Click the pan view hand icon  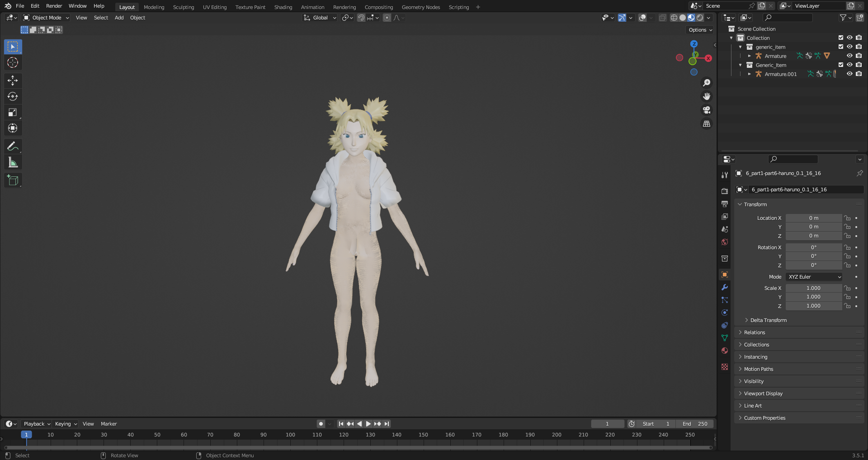(x=707, y=96)
